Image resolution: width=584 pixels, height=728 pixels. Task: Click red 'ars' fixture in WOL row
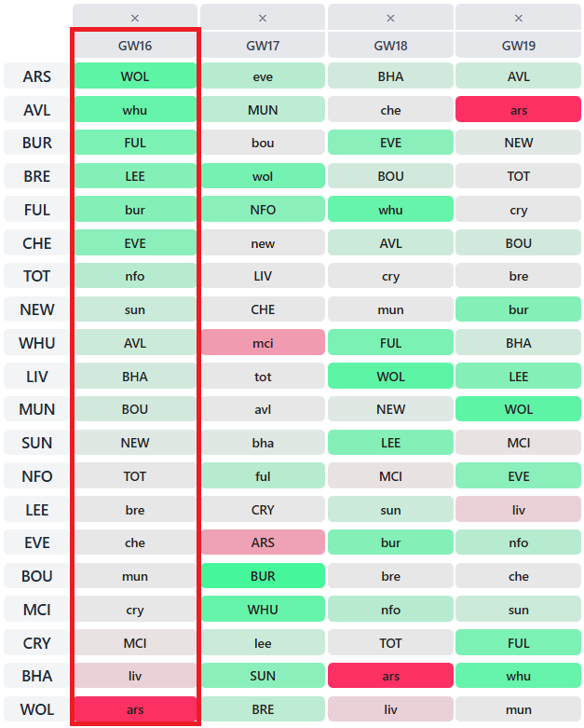tap(135, 709)
